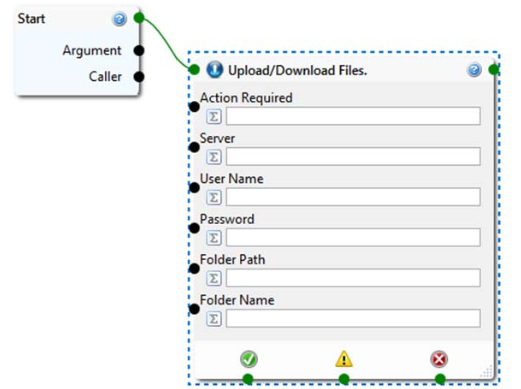Select the Upload/Download Files. title text
Image resolution: width=521 pixels, height=389 pixels.
coord(297,70)
